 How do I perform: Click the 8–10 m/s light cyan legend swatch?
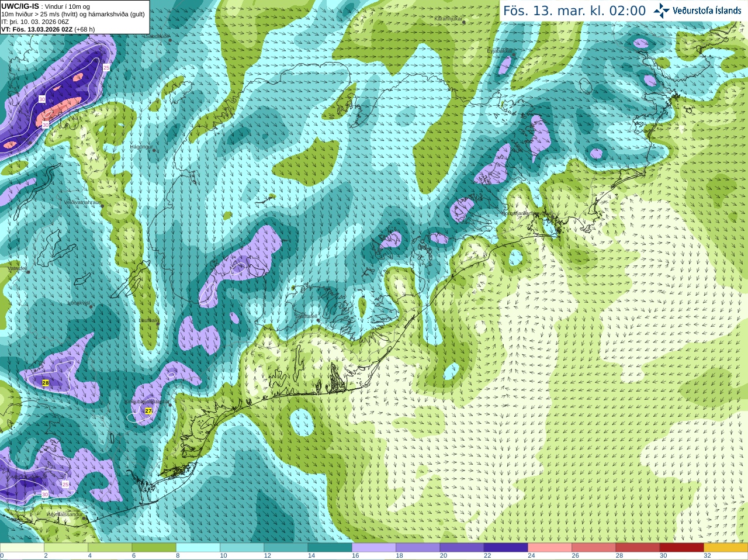coord(198,548)
